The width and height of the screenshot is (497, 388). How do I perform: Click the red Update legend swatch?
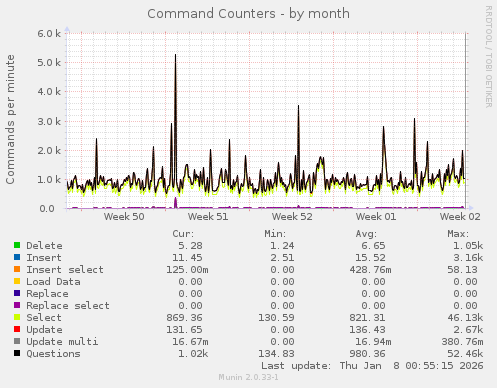tap(17, 329)
